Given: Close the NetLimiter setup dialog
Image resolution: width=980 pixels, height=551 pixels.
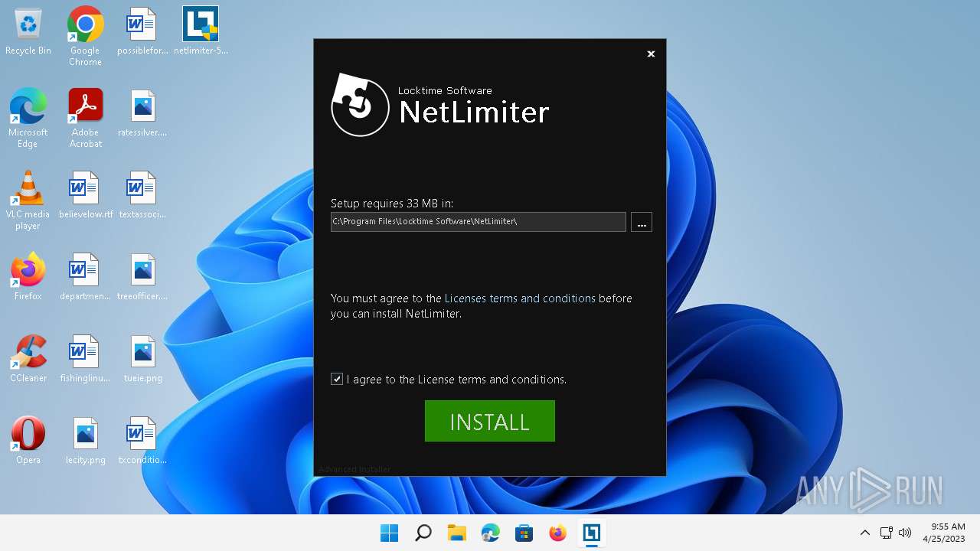Looking at the screenshot, I should pos(651,54).
